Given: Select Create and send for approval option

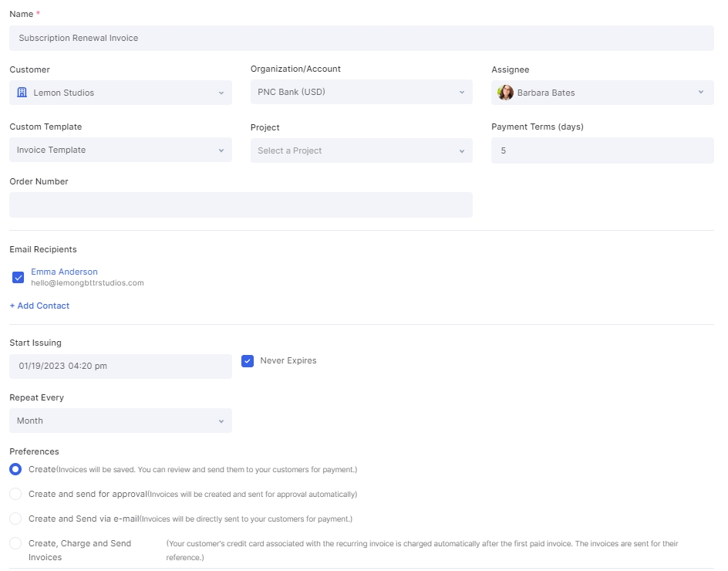Looking at the screenshot, I should click(15, 494).
